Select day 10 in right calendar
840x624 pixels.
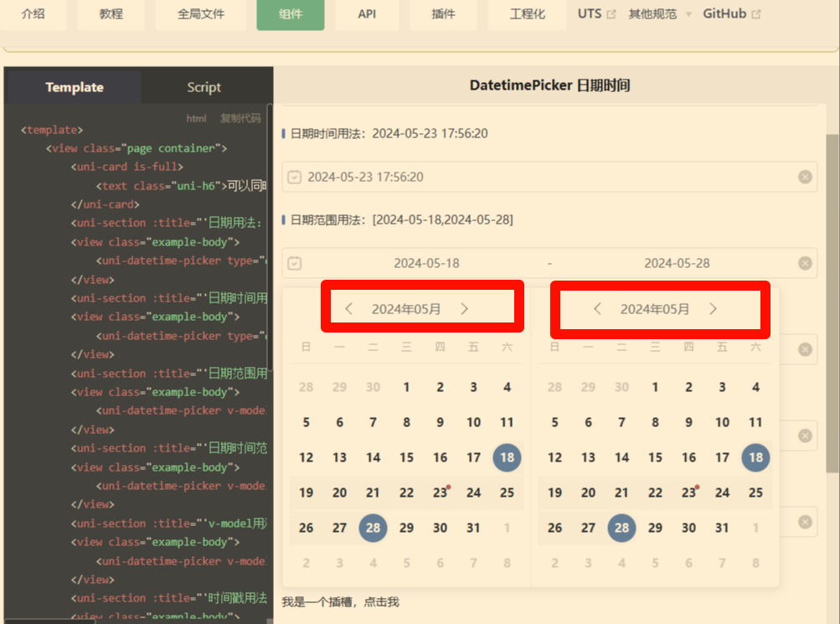click(x=722, y=422)
